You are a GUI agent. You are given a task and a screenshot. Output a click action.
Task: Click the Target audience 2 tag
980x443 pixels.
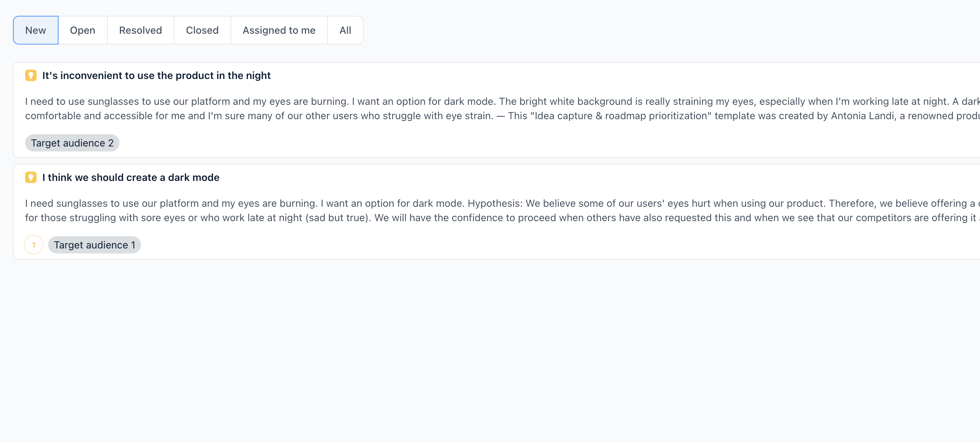click(x=72, y=143)
